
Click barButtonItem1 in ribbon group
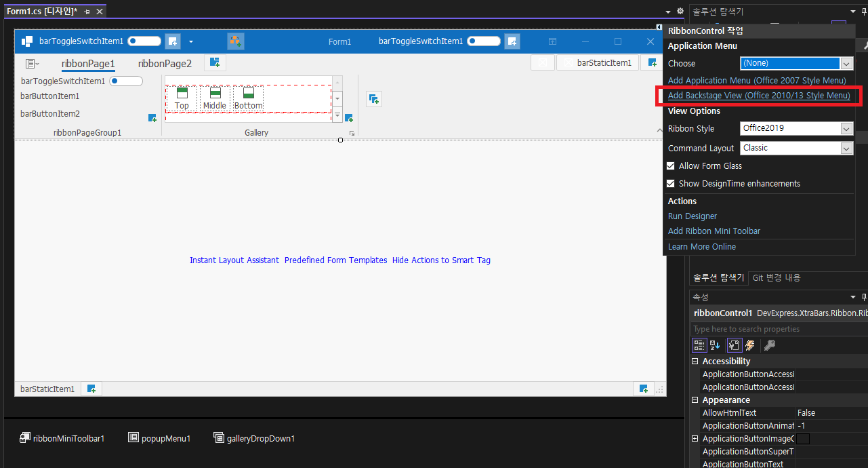[x=50, y=96]
